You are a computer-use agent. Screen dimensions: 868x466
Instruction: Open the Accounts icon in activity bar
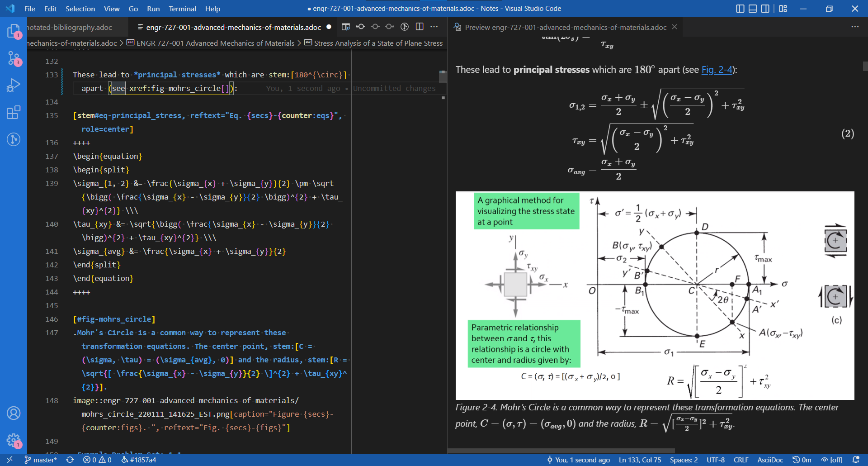tap(14, 413)
